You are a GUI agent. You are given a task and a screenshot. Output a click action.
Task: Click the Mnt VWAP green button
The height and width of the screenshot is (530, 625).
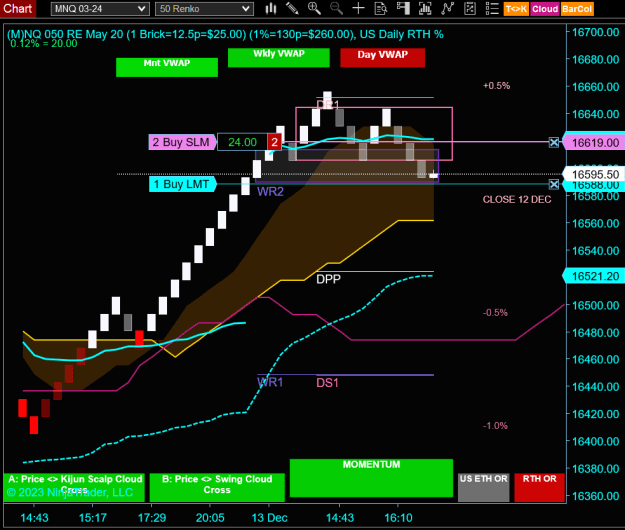(x=167, y=67)
